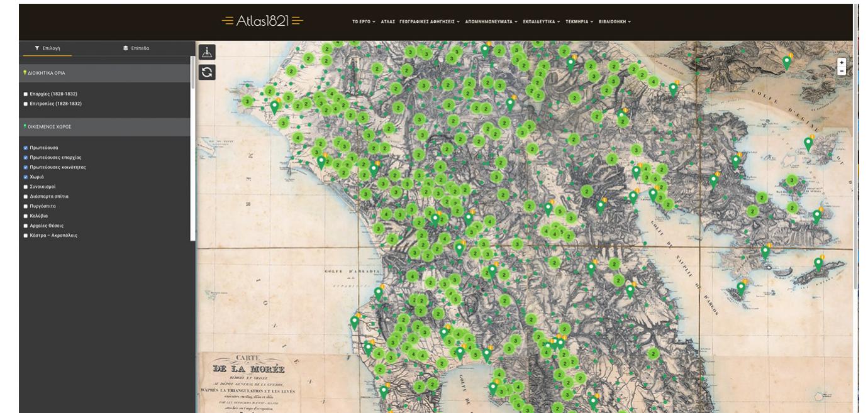Uncheck the Χωριά checkbox

tap(26, 177)
